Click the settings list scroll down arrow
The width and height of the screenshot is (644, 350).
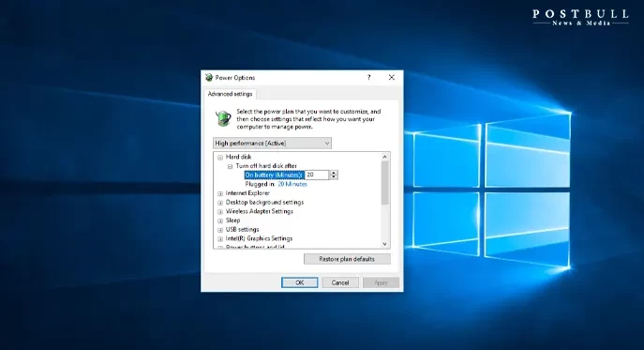point(385,244)
